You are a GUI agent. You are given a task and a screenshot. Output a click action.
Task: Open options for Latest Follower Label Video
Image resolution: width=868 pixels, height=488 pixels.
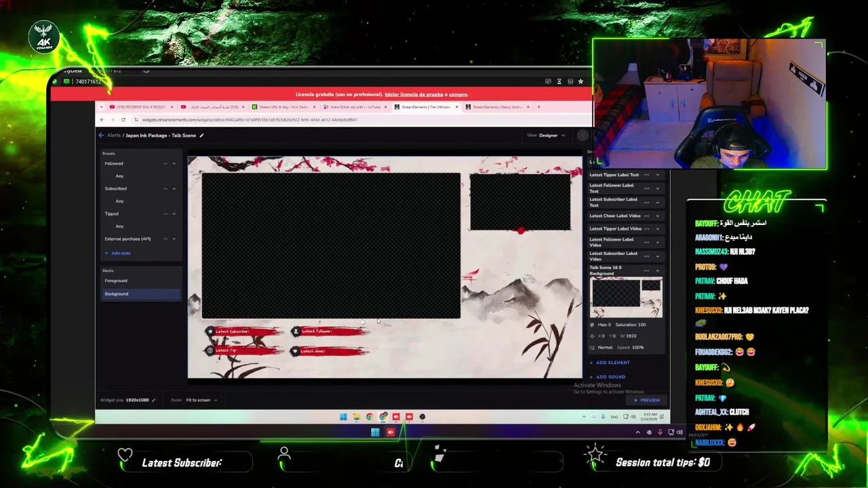point(646,242)
